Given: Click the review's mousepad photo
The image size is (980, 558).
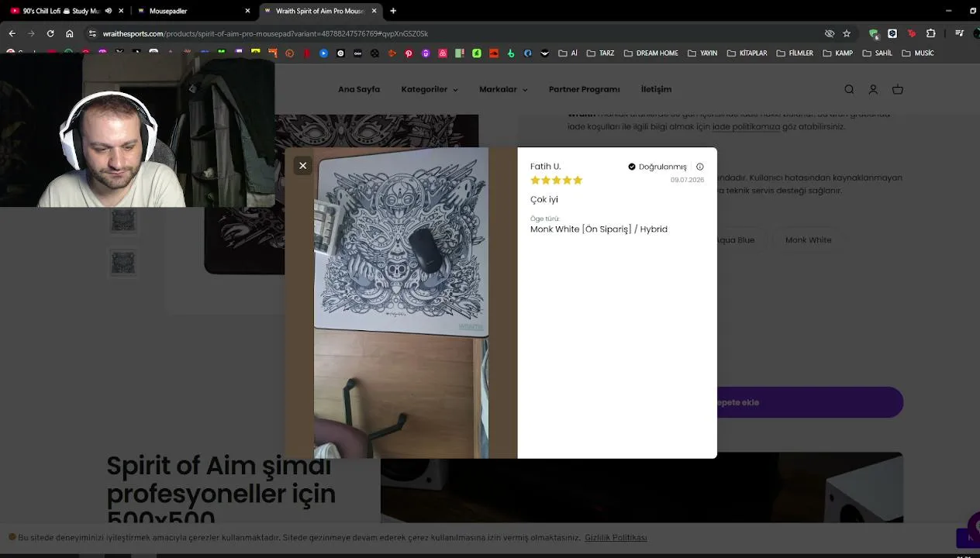Looking at the screenshot, I should (x=401, y=303).
